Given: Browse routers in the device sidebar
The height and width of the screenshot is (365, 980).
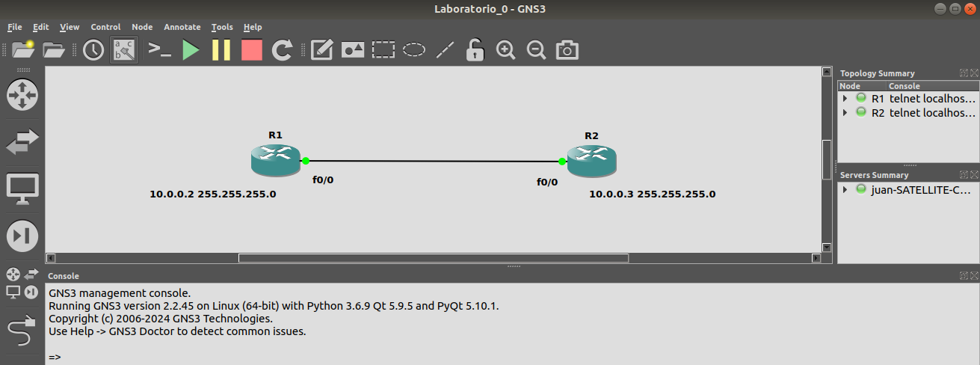Looking at the screenshot, I should (22, 94).
